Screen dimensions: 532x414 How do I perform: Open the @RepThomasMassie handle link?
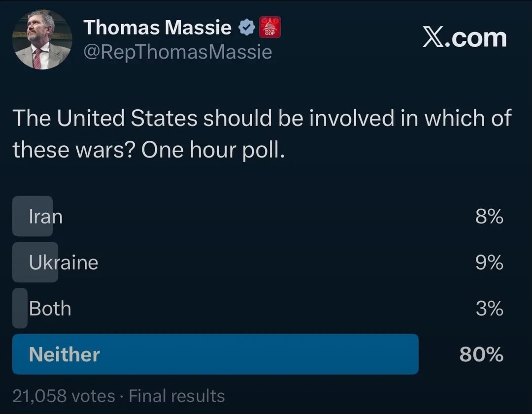177,52
